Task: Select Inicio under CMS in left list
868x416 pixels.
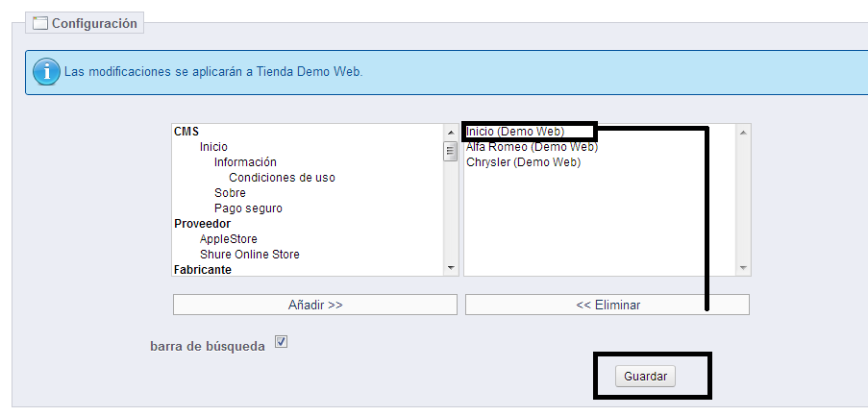Action: [213, 147]
